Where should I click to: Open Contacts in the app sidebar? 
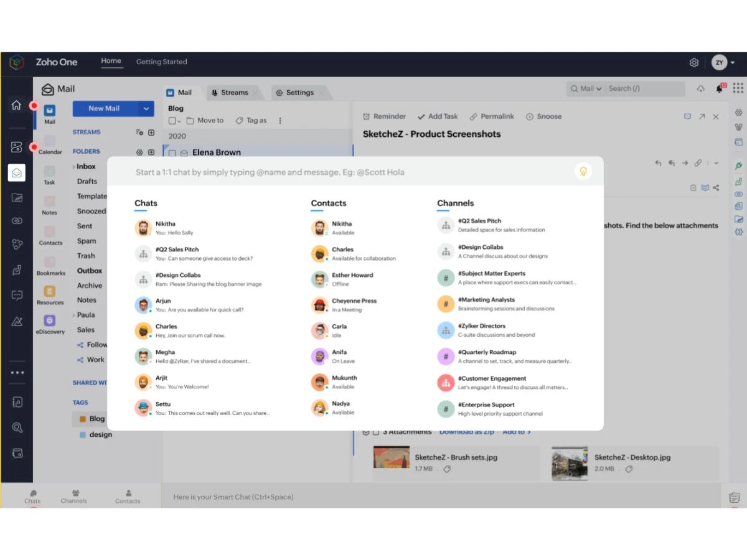point(50,235)
